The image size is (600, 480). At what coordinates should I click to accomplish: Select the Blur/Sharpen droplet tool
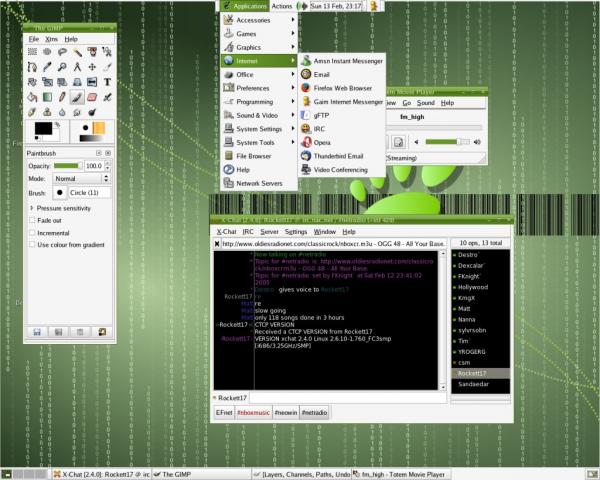coord(62,112)
